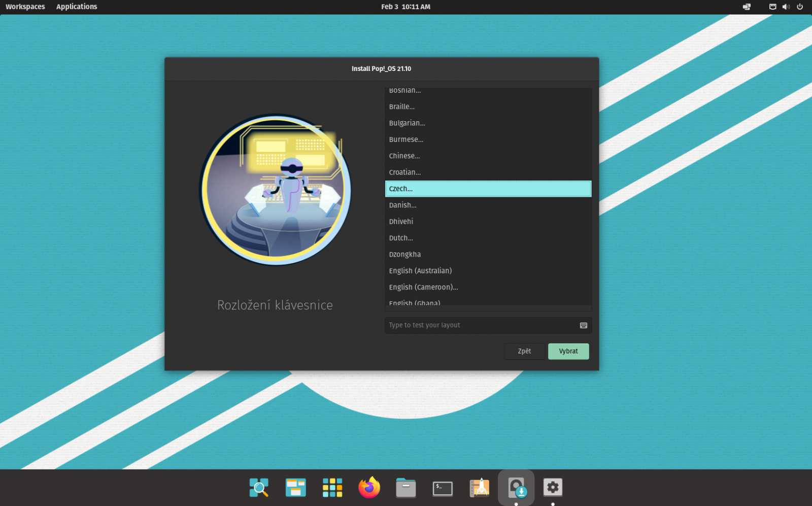This screenshot has width=812, height=506.
Task: Open the workspaces overview icon in dock
Action: pyautogui.click(x=295, y=488)
